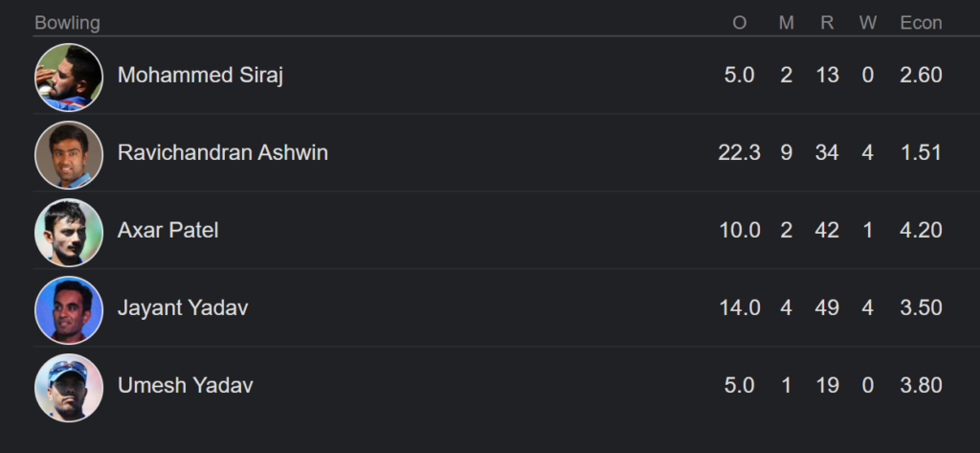980x453 pixels.
Task: Open Umesh Yadav's profile photo
Action: point(69,387)
